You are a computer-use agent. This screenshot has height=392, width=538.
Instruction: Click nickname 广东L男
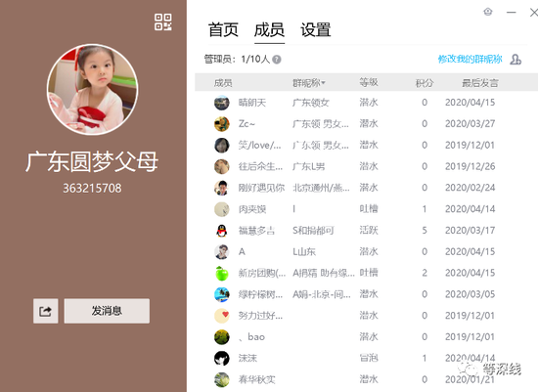click(x=308, y=167)
